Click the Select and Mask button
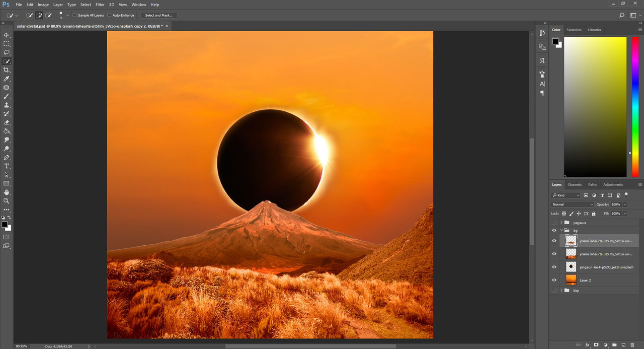 [x=158, y=15]
